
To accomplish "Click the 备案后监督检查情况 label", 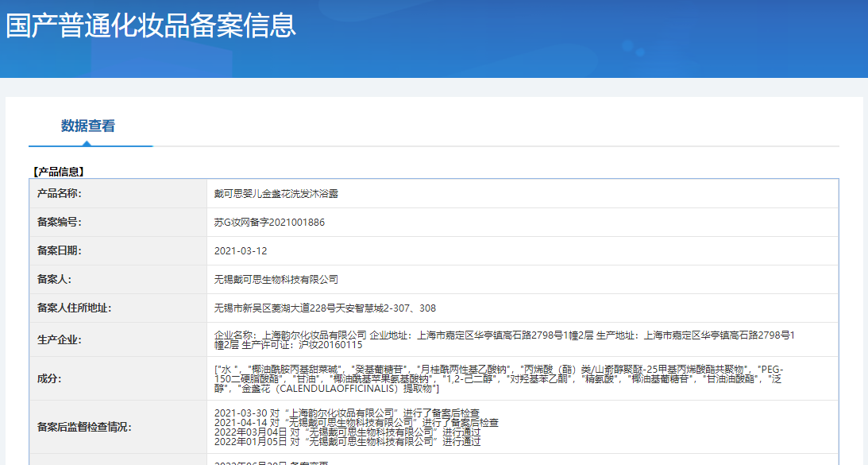I will click(x=84, y=427).
